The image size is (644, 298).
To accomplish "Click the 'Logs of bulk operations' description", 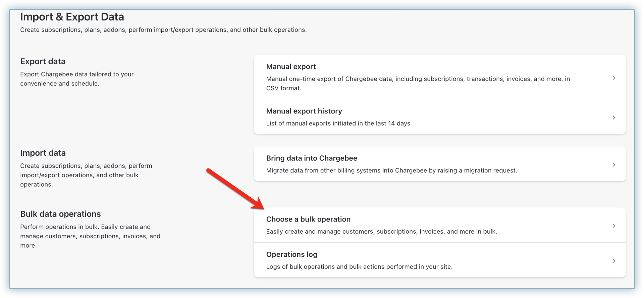I will (359, 267).
